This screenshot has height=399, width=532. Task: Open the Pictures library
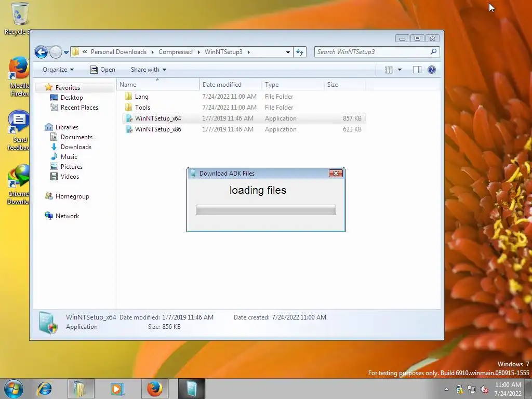click(x=71, y=166)
